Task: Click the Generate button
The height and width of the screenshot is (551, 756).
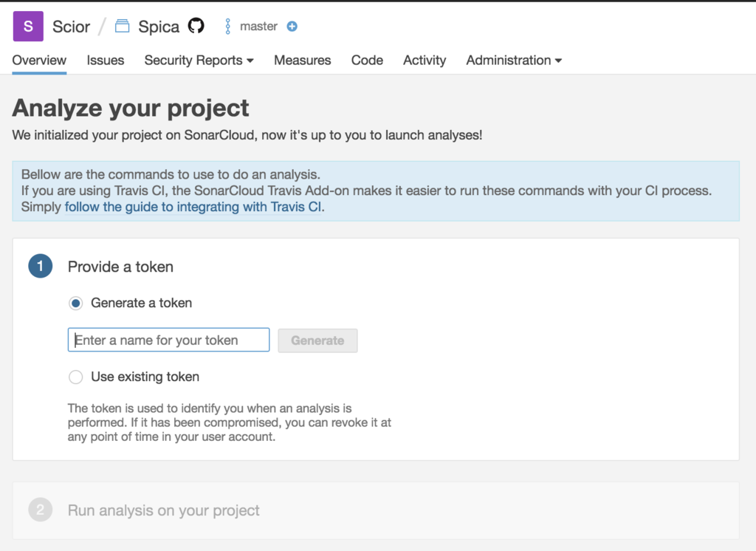Action: coord(317,340)
